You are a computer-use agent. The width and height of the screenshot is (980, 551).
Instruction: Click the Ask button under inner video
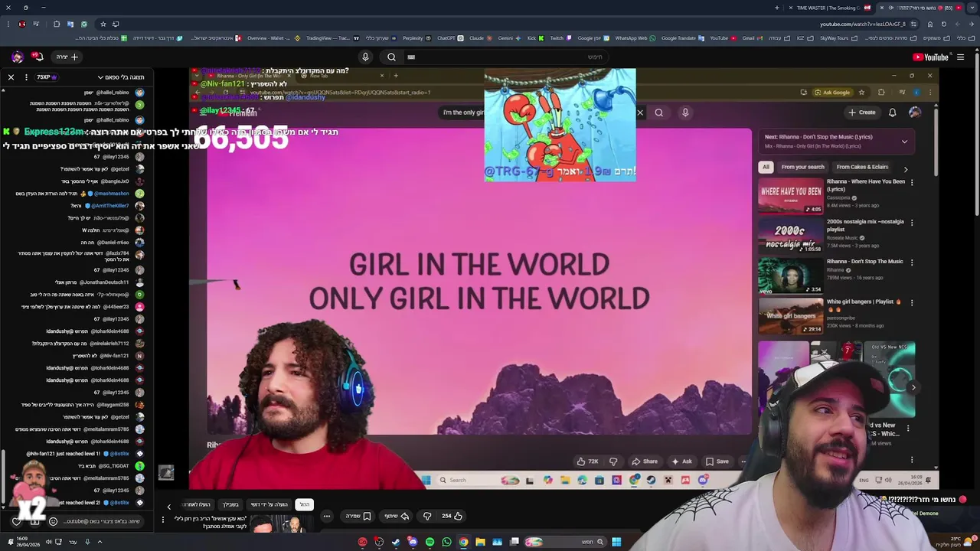[x=681, y=461]
